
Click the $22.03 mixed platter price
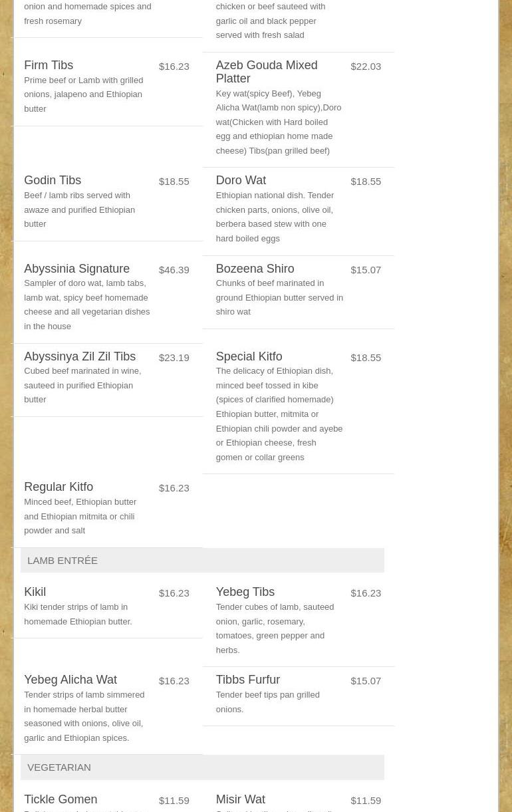coord(366,67)
